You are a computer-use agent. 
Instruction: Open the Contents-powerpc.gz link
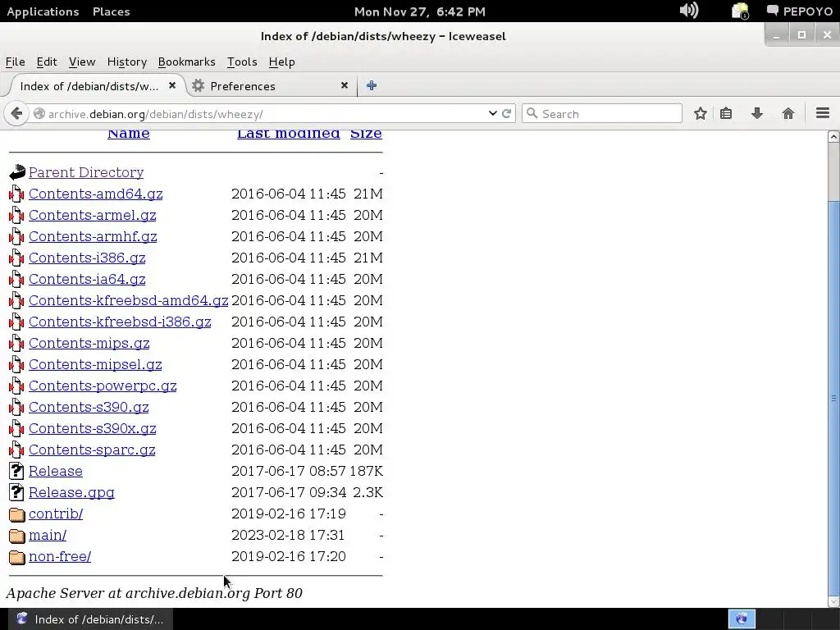[x=103, y=386]
